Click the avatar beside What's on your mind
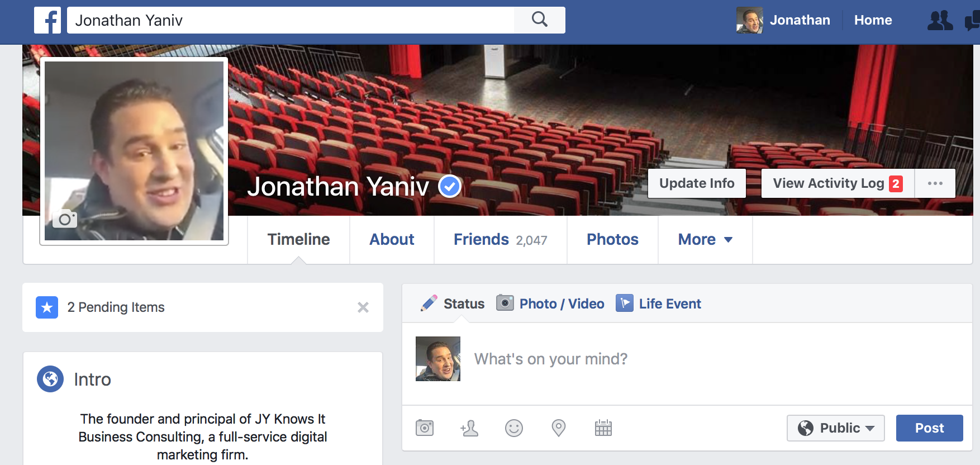 point(438,359)
